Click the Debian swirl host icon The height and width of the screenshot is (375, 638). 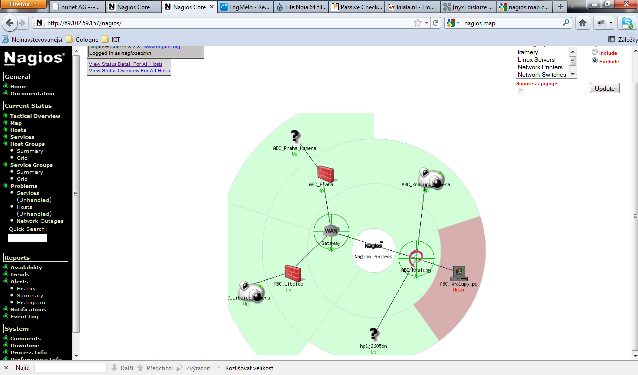point(416,258)
